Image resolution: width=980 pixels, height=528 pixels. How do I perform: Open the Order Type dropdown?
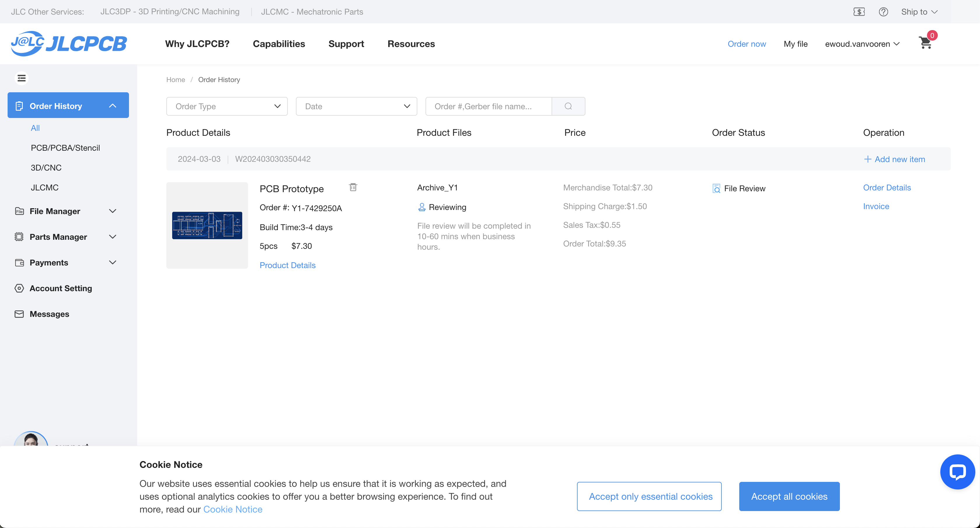(227, 106)
